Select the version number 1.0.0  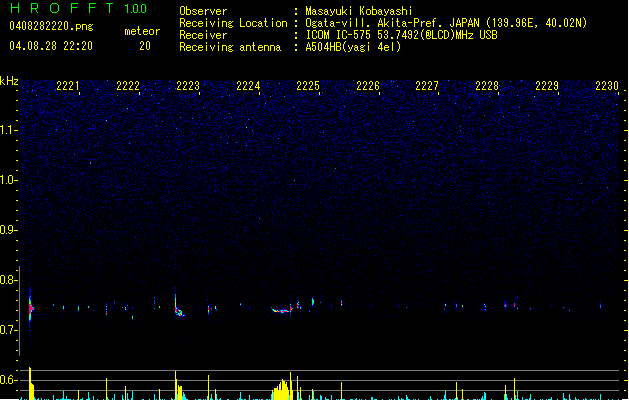[135, 9]
